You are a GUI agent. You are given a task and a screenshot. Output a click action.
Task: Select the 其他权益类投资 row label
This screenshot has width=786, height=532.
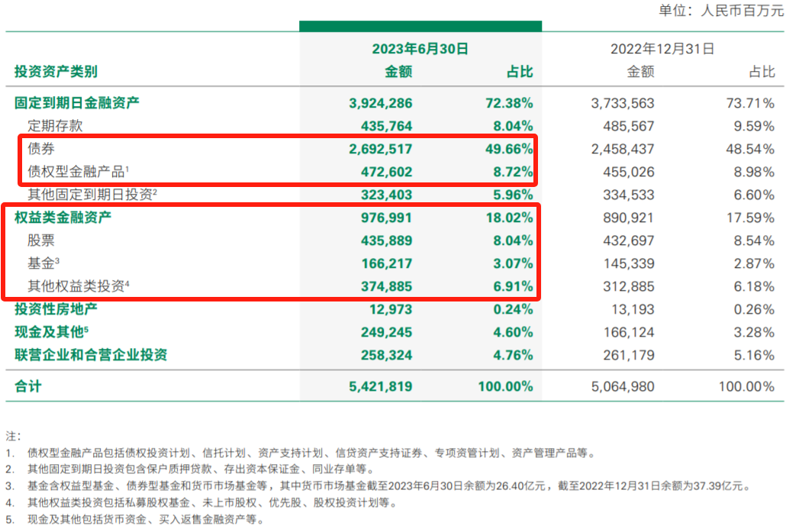pyautogui.click(x=78, y=286)
